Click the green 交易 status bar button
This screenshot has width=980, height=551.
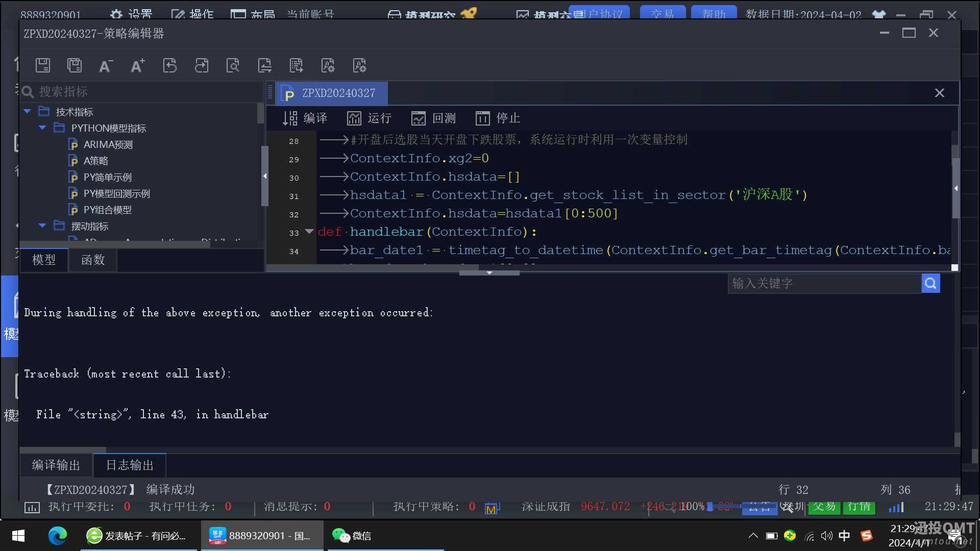(824, 507)
